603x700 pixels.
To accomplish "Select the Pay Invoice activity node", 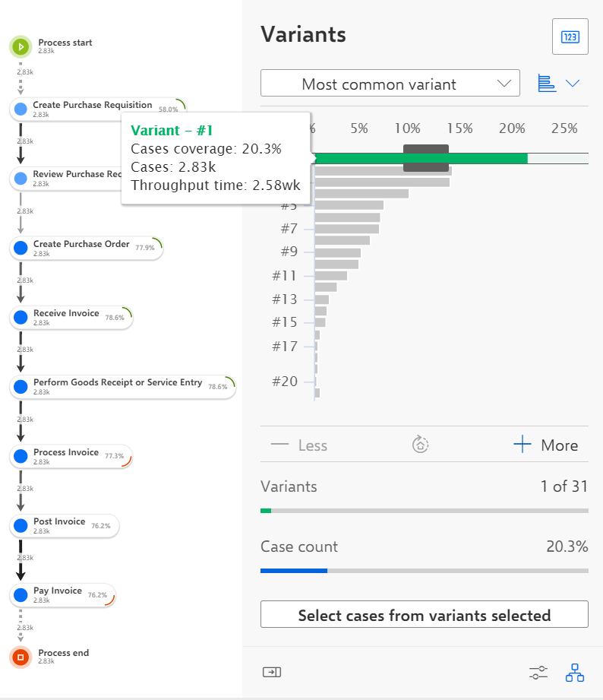I will pos(62,595).
